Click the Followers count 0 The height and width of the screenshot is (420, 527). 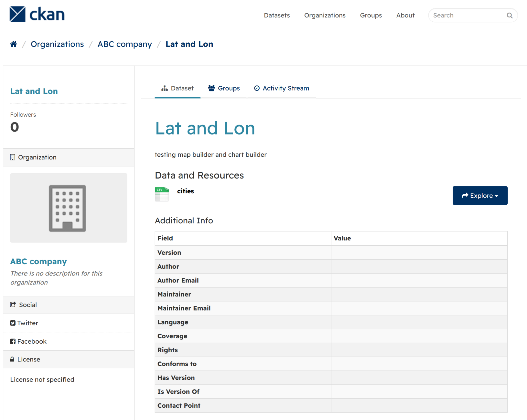[15, 127]
